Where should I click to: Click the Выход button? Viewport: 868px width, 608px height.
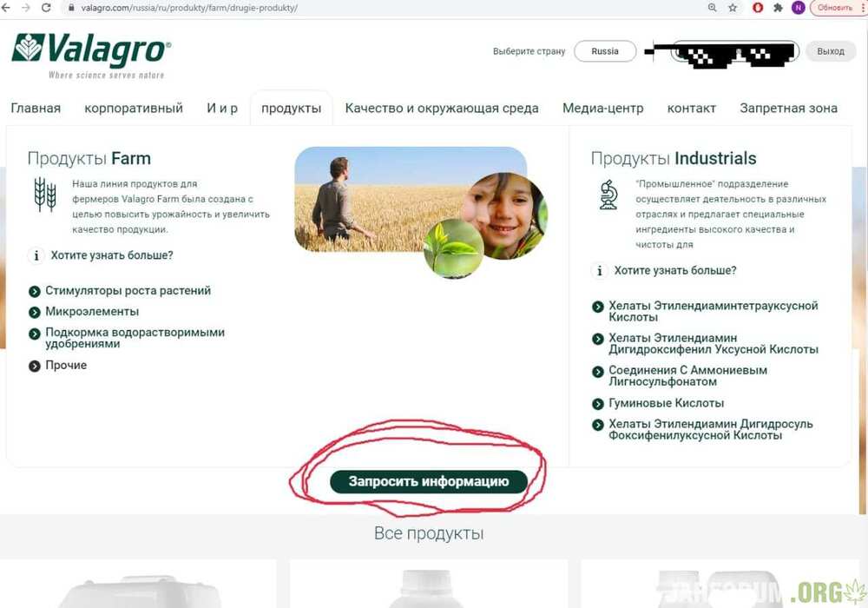tap(830, 51)
